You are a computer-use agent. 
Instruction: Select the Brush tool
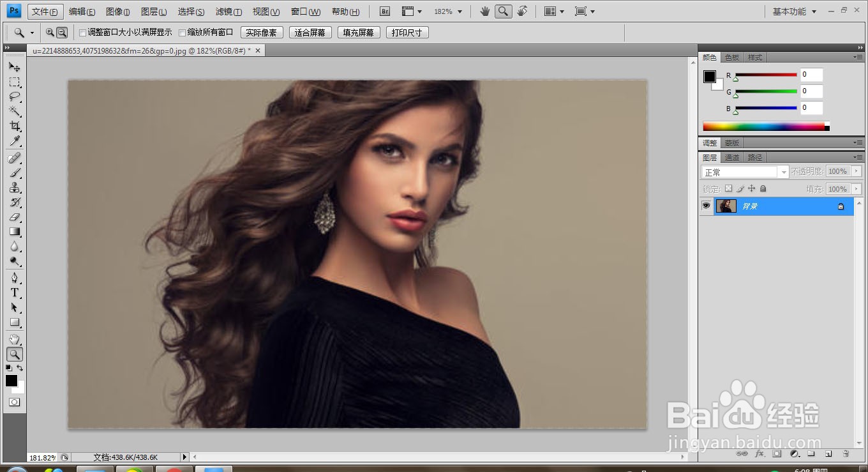14,173
